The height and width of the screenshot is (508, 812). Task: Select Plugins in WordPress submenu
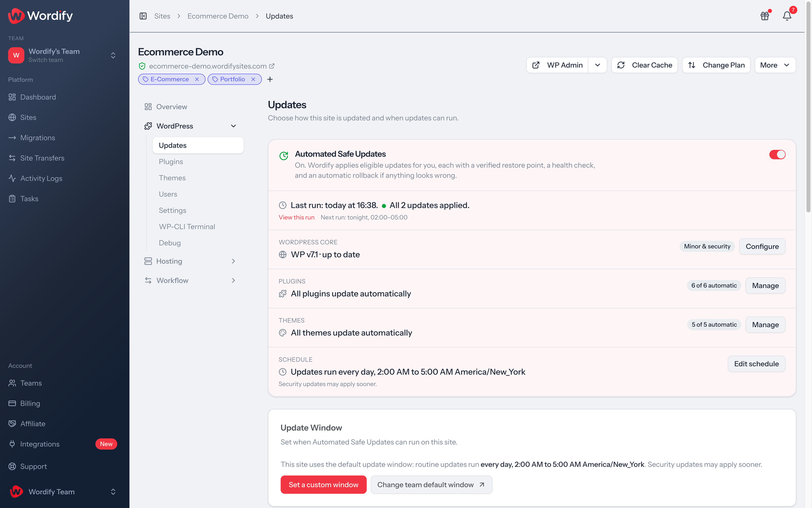pyautogui.click(x=198, y=162)
